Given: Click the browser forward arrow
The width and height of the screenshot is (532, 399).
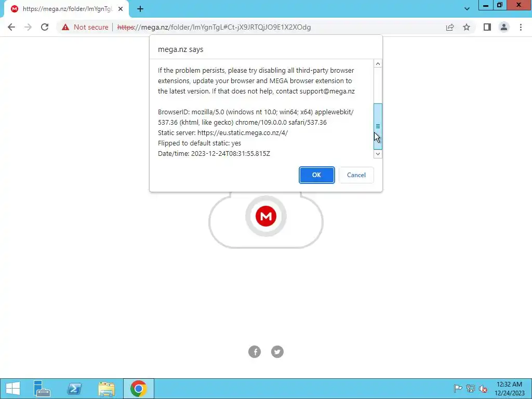Looking at the screenshot, I should (x=28, y=27).
